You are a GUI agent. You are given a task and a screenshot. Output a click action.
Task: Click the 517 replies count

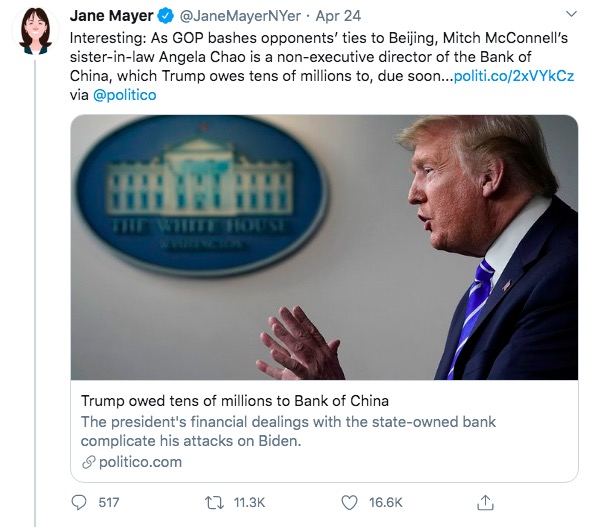[x=109, y=503]
